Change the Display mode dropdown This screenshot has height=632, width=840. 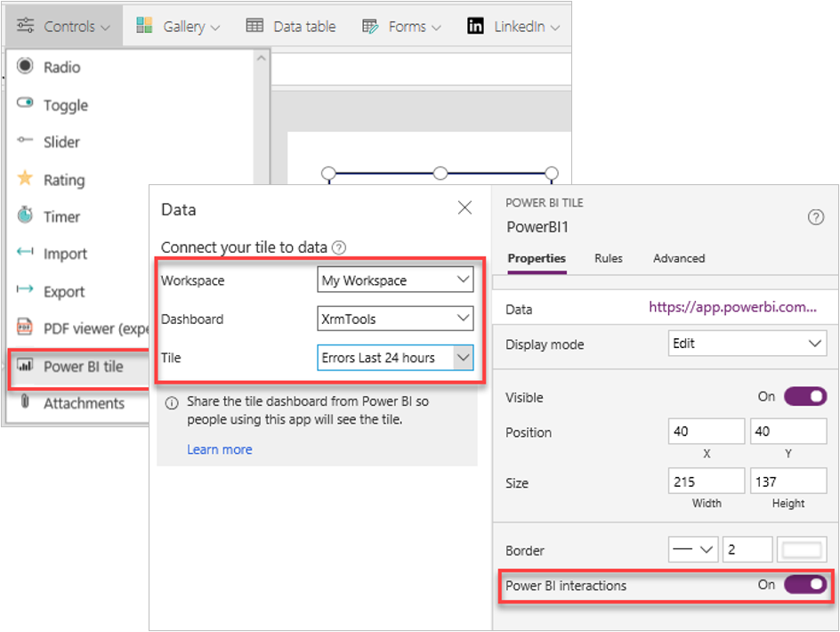point(747,344)
